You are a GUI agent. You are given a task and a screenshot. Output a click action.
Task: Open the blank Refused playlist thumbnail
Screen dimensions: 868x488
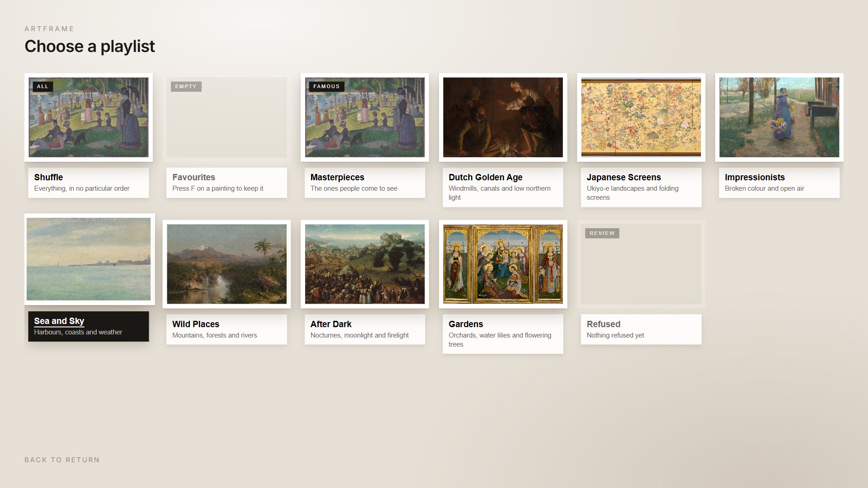click(641, 264)
